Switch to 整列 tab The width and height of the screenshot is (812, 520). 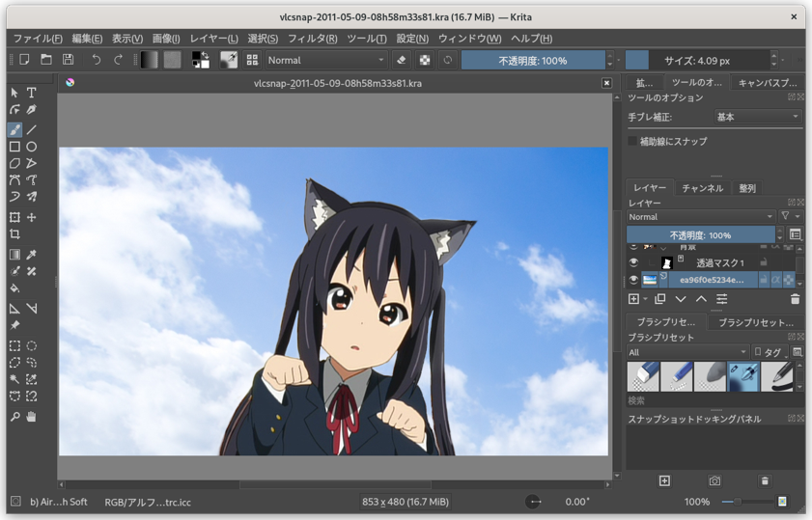click(747, 188)
